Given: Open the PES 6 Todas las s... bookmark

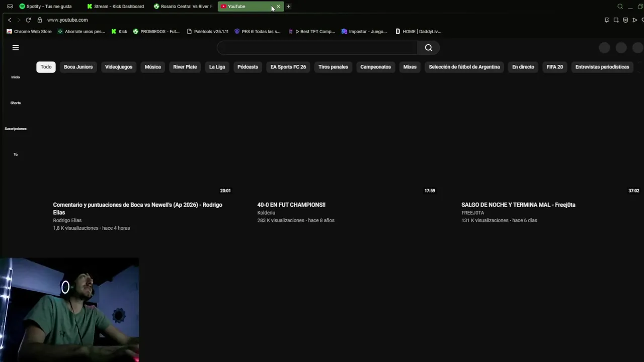Looking at the screenshot, I should [257, 32].
